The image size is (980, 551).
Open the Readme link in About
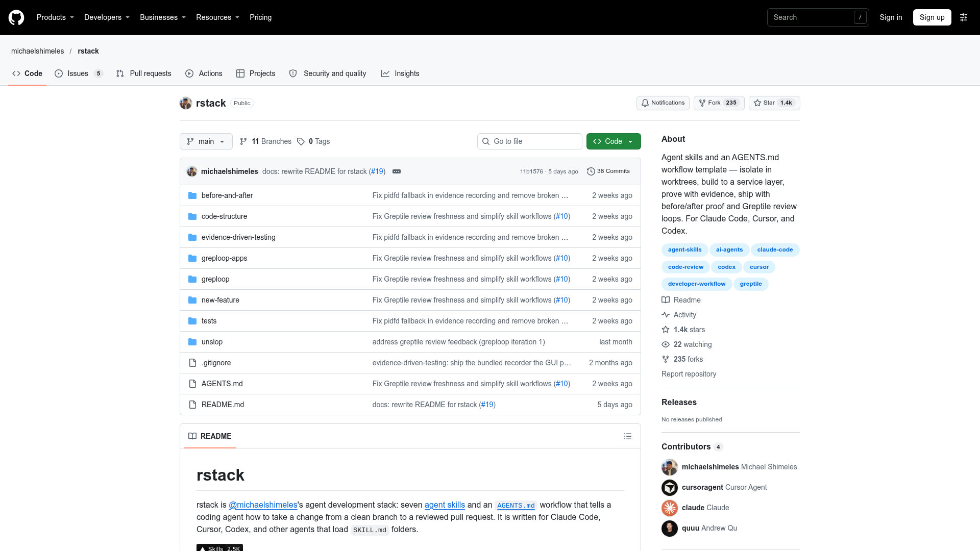pyautogui.click(x=681, y=300)
